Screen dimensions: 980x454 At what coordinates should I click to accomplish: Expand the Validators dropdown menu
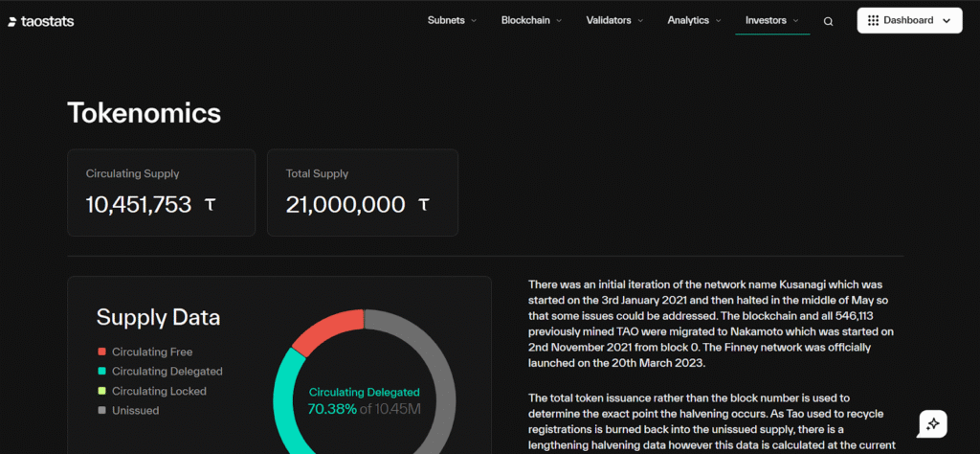point(614,20)
